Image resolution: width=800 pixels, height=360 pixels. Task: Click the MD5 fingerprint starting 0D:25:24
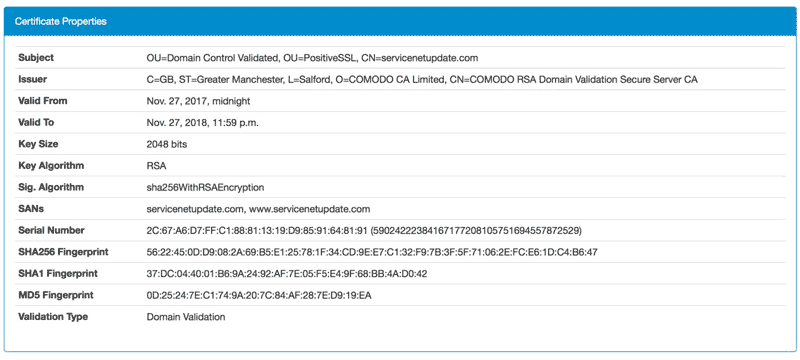pyautogui.click(x=259, y=295)
